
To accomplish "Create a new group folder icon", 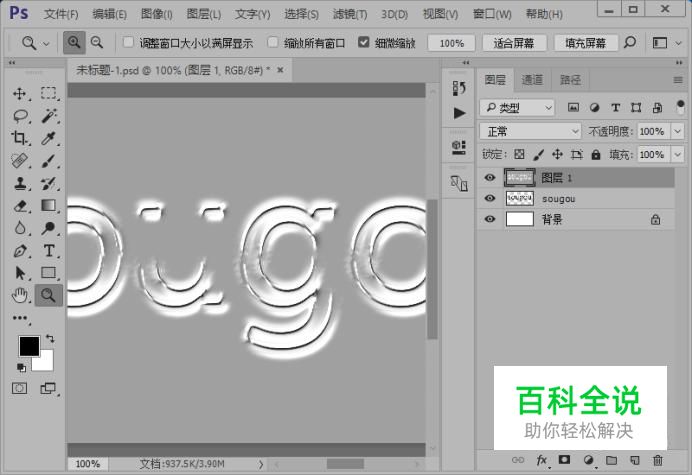I will pos(611,460).
